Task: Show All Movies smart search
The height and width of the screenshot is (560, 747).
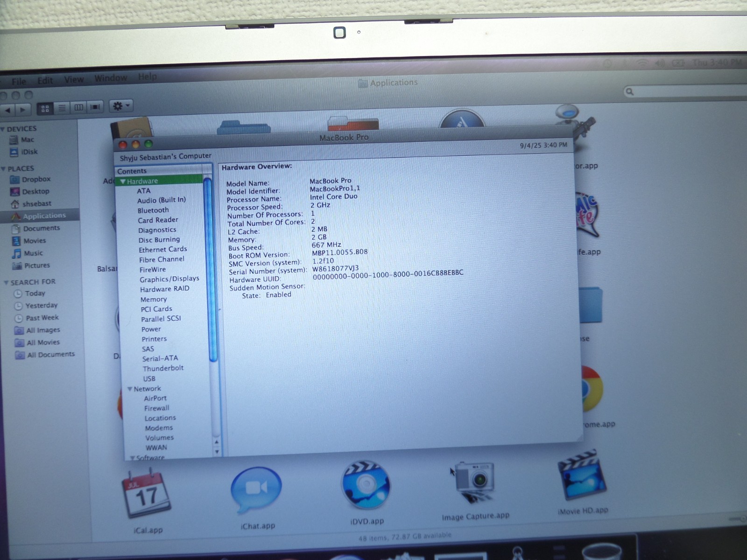Action: [37, 343]
